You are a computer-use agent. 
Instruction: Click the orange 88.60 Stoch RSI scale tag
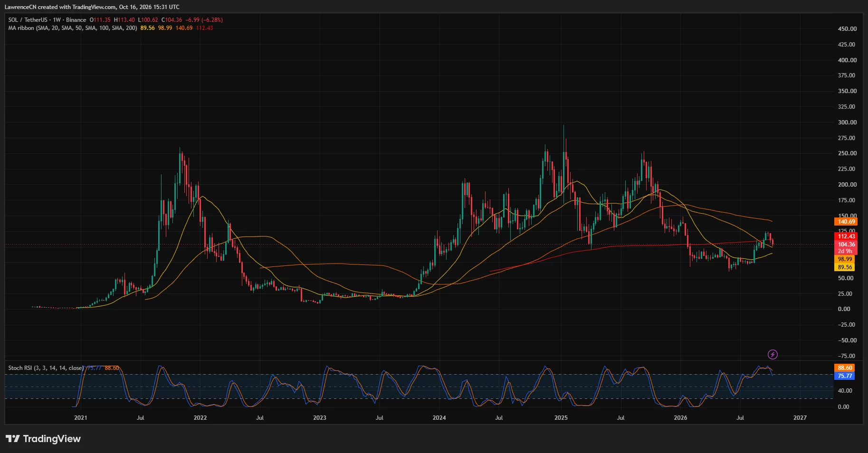click(x=845, y=368)
